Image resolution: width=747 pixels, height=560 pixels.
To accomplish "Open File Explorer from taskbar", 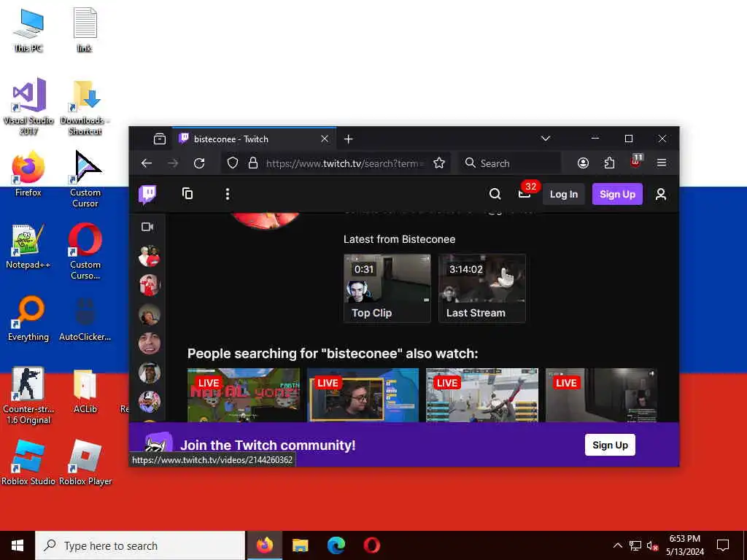I will coord(300,545).
